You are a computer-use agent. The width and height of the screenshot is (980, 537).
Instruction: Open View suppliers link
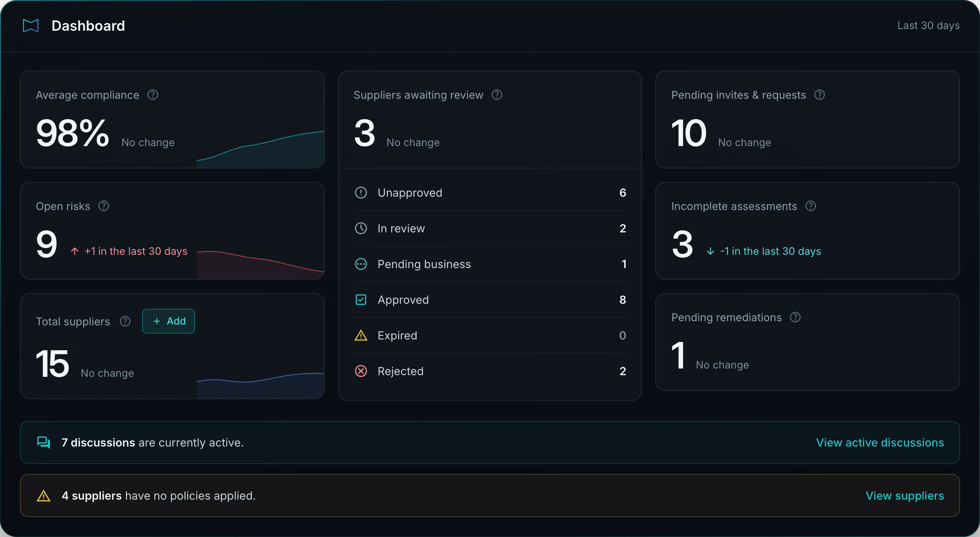tap(905, 496)
